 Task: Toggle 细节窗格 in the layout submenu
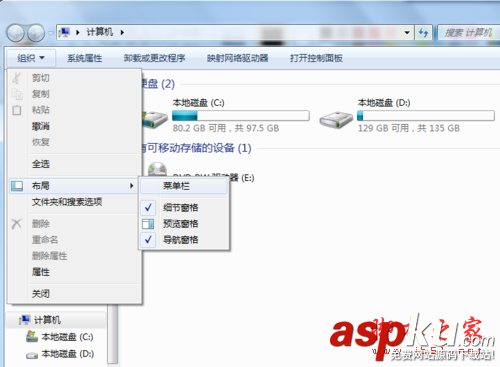(184, 208)
